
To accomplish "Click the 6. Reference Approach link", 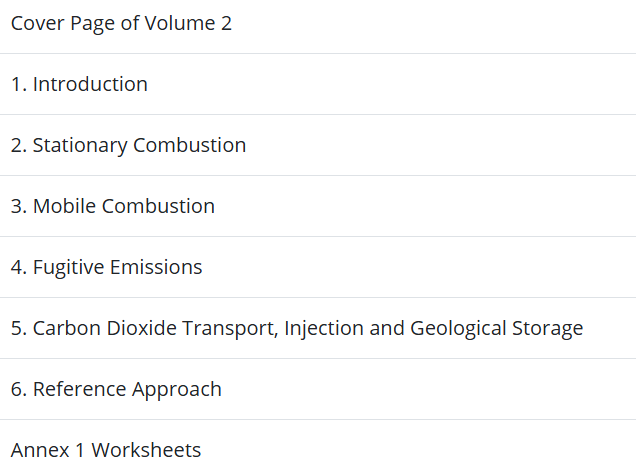I will click(x=116, y=389).
